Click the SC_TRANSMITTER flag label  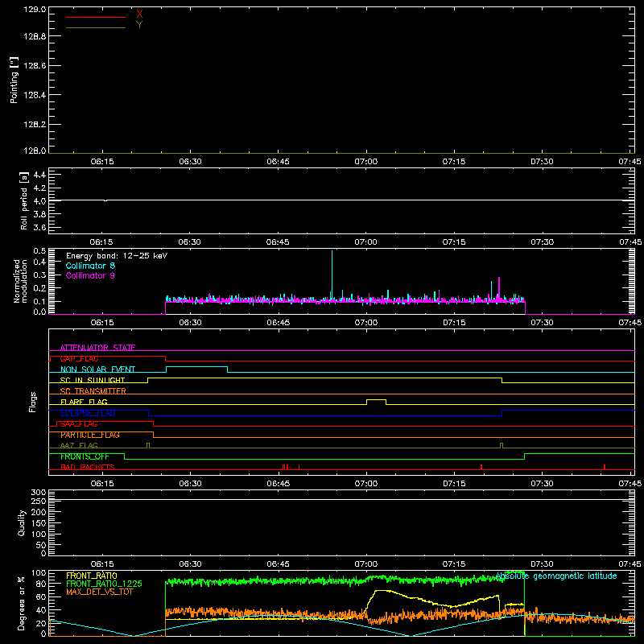93,391
